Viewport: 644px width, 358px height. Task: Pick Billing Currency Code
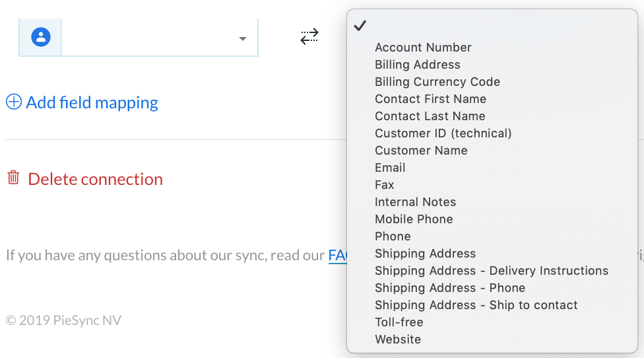coord(437,82)
